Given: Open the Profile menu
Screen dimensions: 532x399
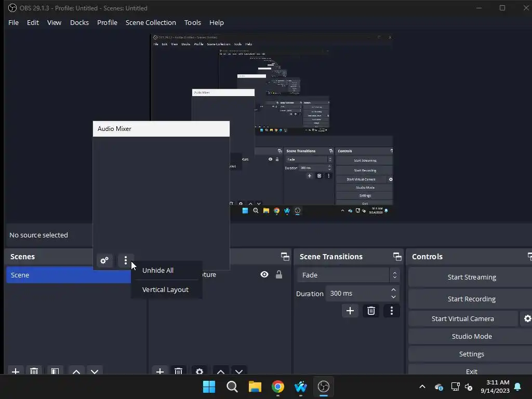Looking at the screenshot, I should 107,22.
